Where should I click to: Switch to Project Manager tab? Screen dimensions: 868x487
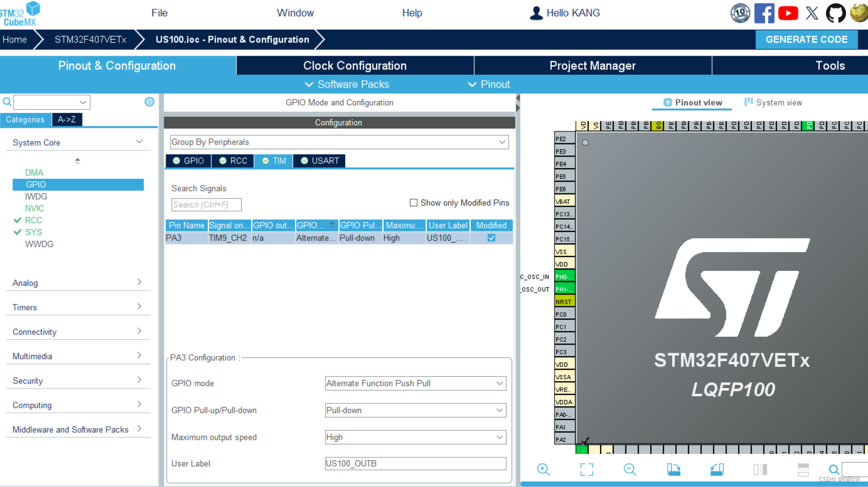point(592,66)
